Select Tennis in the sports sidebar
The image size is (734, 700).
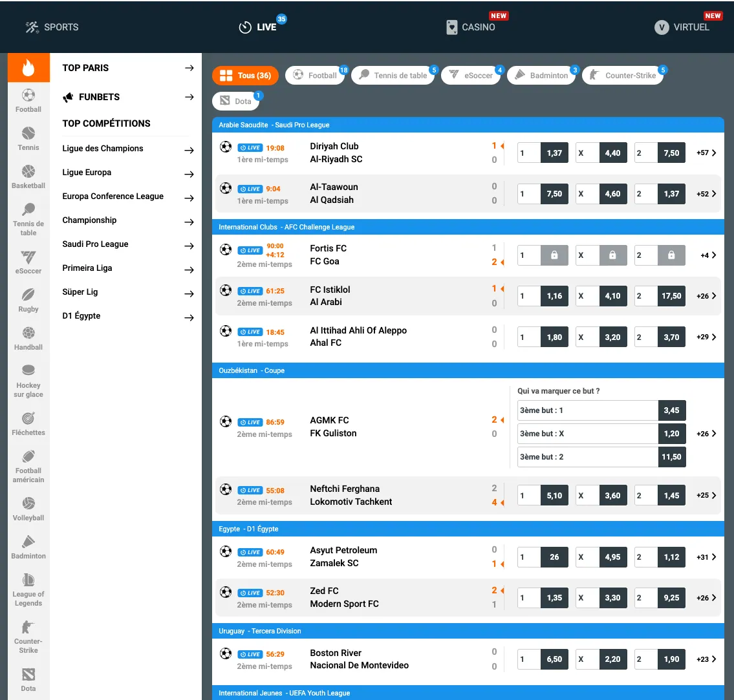[28, 139]
